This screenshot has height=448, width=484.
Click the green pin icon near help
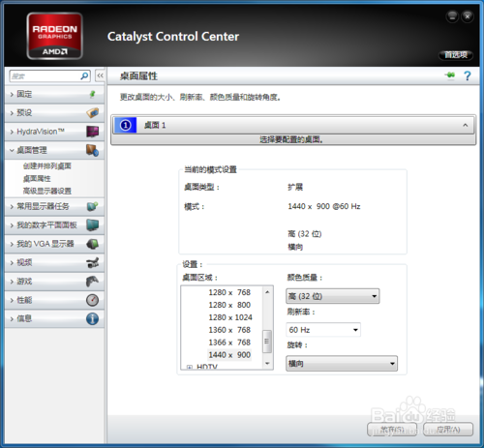pyautogui.click(x=450, y=75)
